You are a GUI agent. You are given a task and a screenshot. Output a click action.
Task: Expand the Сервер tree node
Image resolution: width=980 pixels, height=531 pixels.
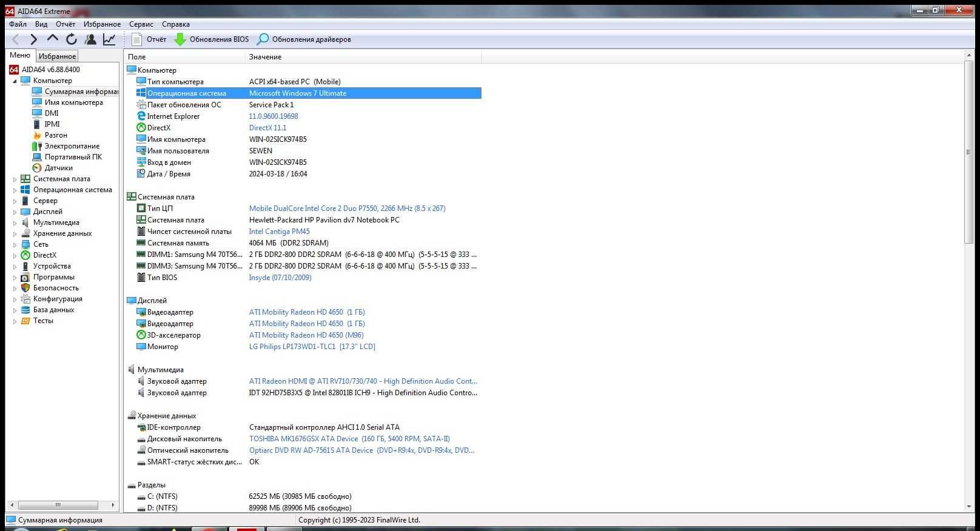pyautogui.click(x=15, y=201)
